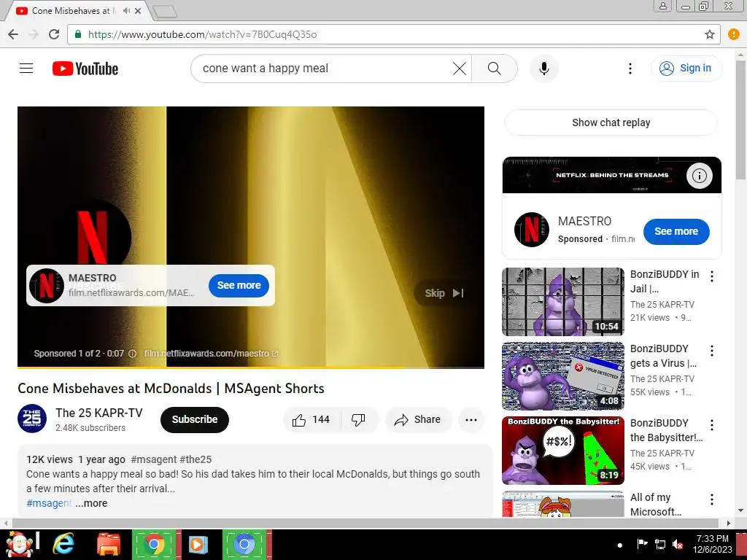Clear the search box text
Screen dimensions: 747x560
click(x=460, y=69)
